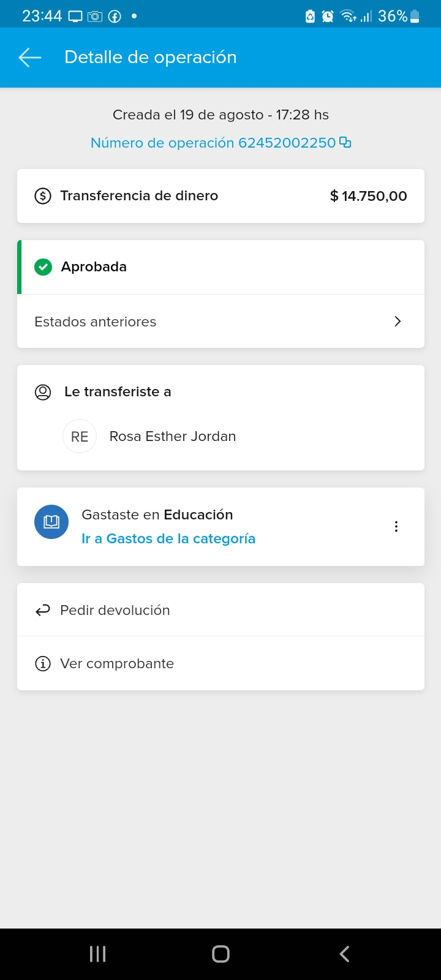Expand Estados anteriores chevron
This screenshot has width=441, height=980.
click(398, 322)
